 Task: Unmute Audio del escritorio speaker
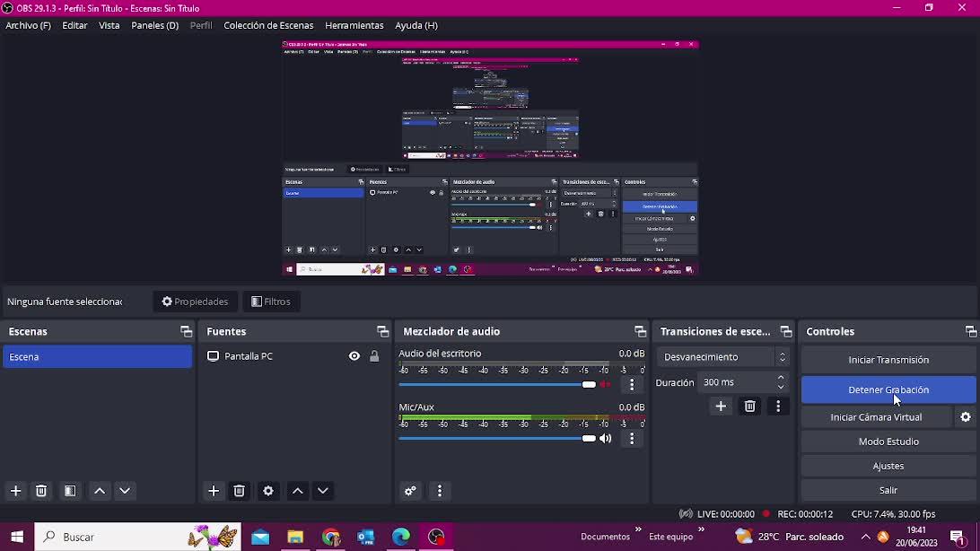coord(605,385)
